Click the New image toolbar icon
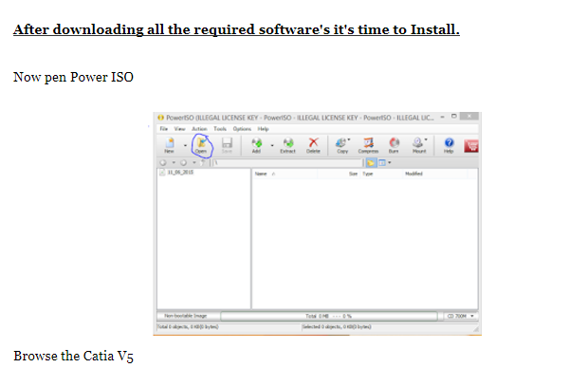This screenshot has height=386, width=588. tap(170, 145)
